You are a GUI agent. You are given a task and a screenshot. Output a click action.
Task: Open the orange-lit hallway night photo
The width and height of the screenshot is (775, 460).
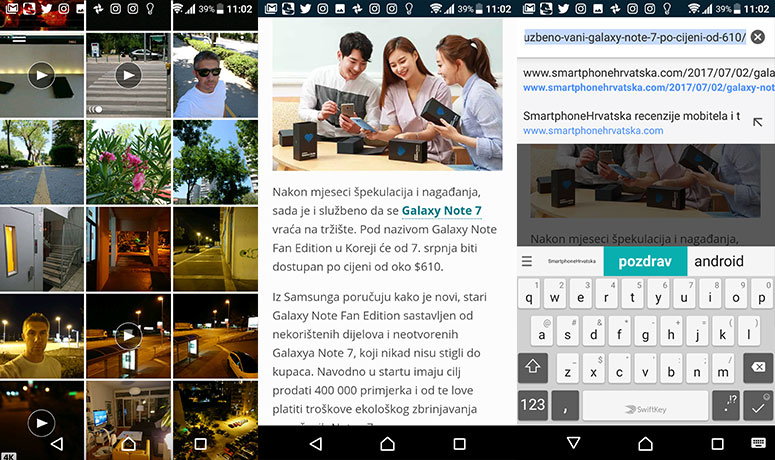(x=129, y=249)
